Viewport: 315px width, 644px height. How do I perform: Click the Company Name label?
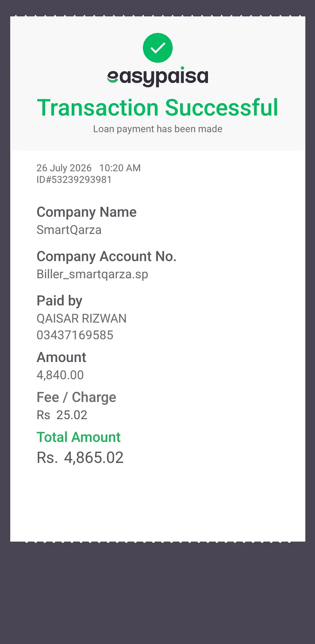click(87, 212)
